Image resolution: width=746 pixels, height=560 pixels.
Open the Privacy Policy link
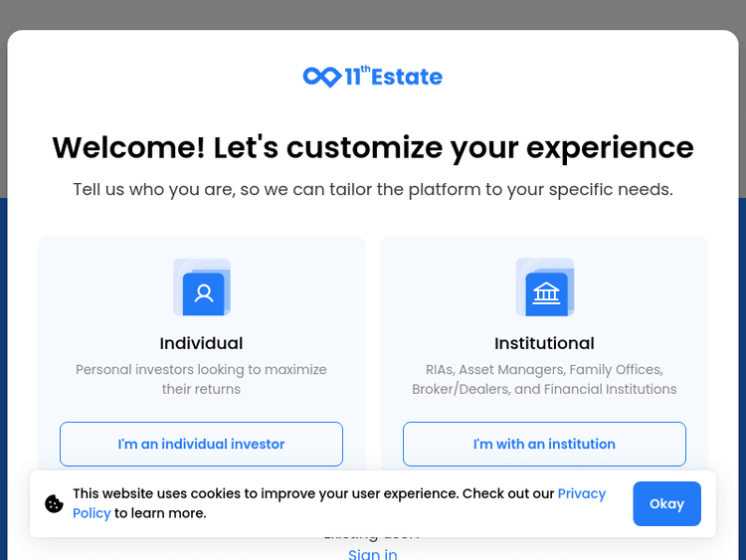[x=581, y=494]
